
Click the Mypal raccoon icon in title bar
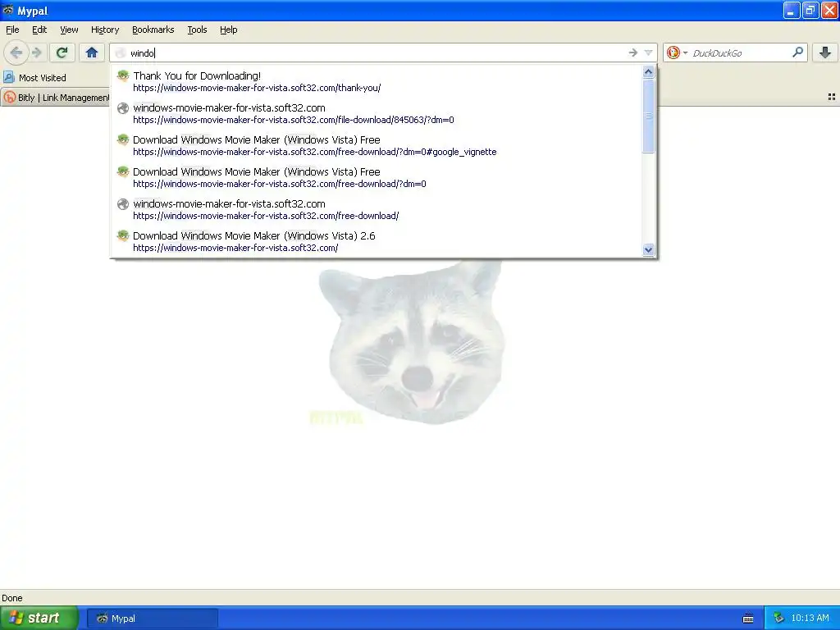(x=8, y=10)
